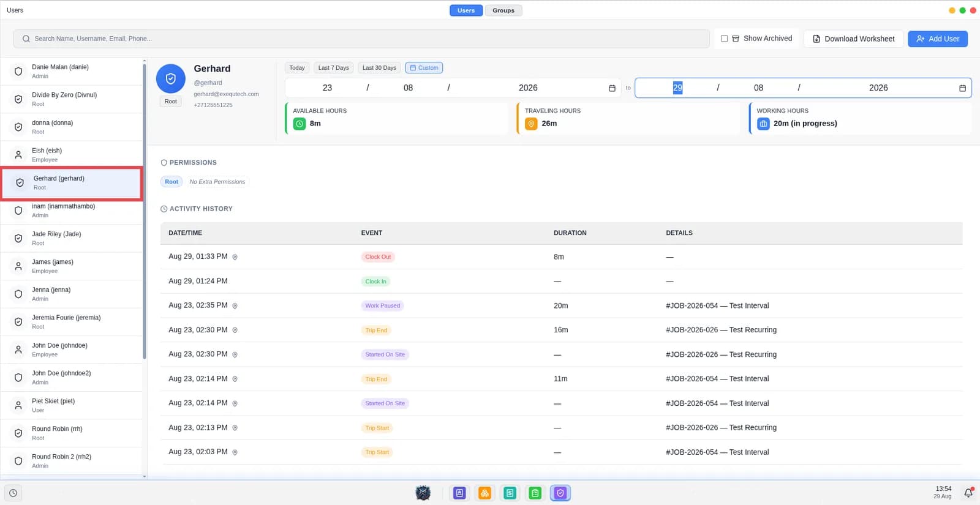Select the Last 7 Days range
The height and width of the screenshot is (505, 980).
click(x=333, y=68)
